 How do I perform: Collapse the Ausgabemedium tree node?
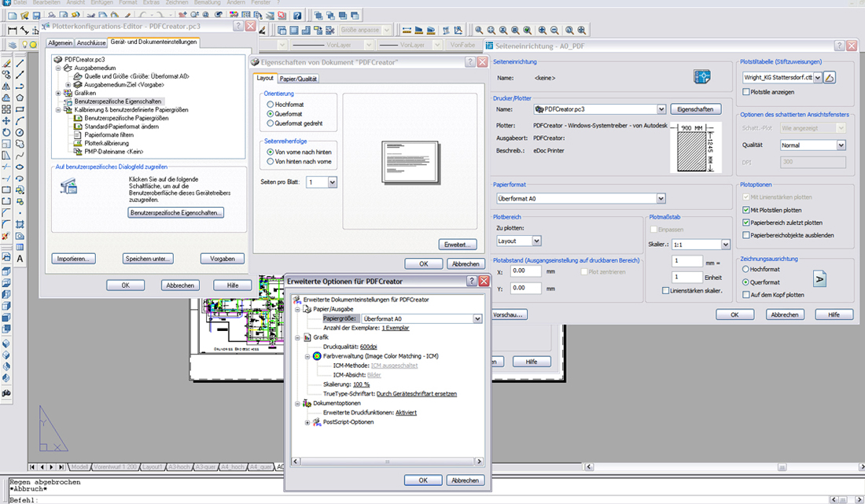coord(58,68)
